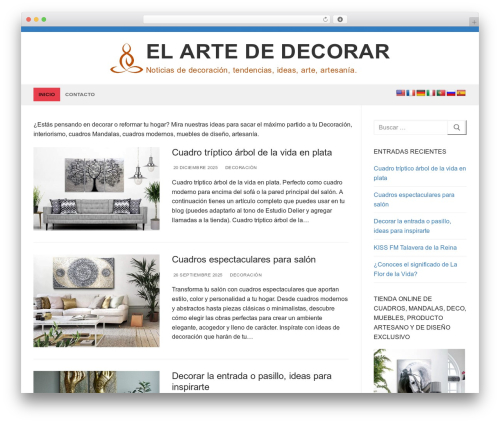Open DECORACIÓN category under first article
Viewport: 500px width, 423px height.
[241, 167]
